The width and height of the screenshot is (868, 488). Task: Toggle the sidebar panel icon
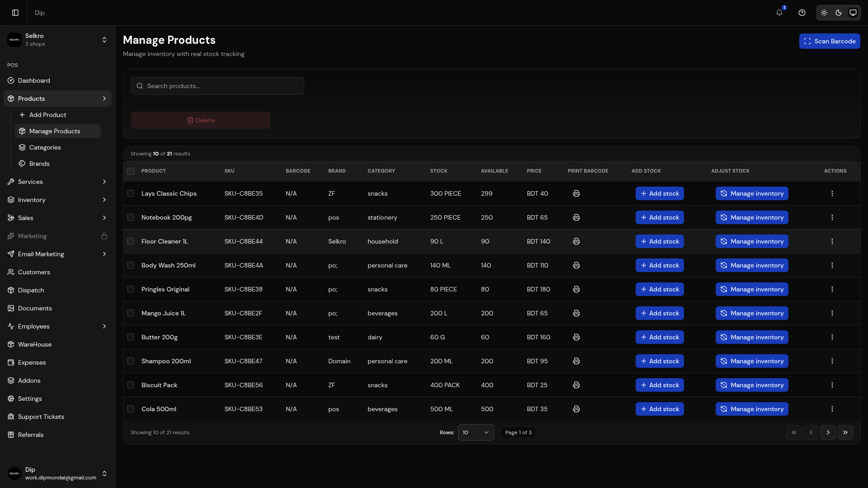coord(15,13)
